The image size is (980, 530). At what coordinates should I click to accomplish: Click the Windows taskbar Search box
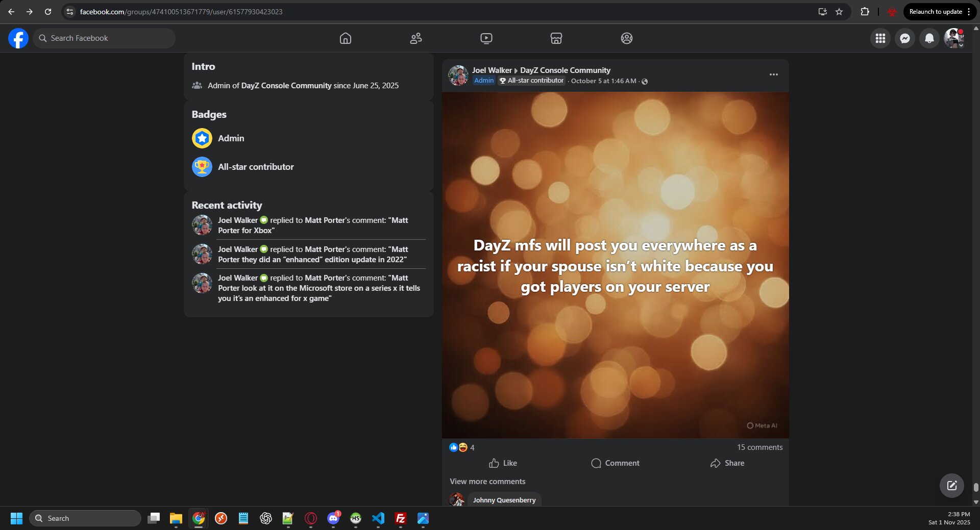[x=85, y=518]
